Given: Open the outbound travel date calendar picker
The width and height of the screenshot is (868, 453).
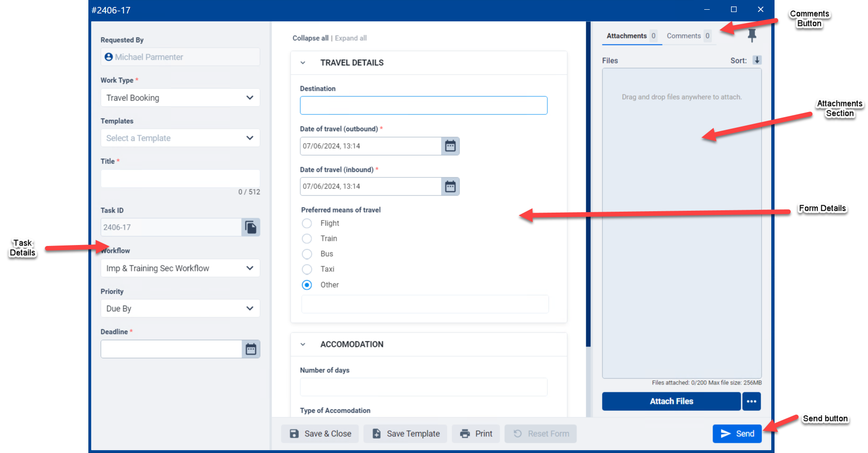Looking at the screenshot, I should 450,146.
